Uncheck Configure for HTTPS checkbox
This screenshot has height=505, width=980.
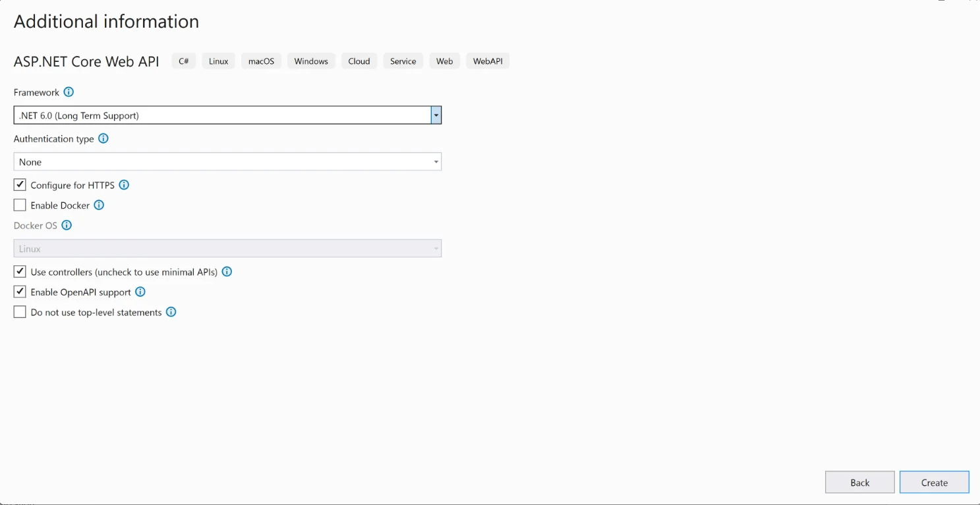click(x=20, y=185)
